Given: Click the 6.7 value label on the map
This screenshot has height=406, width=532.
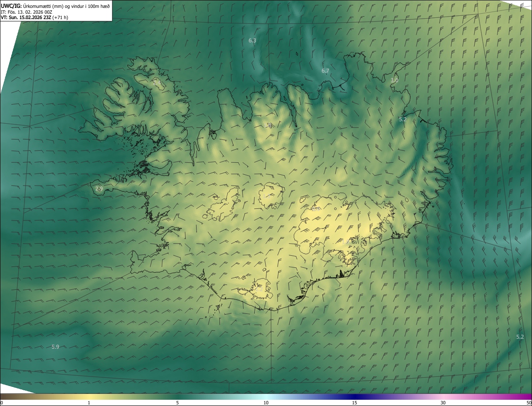Looking at the screenshot, I should coord(325,71).
